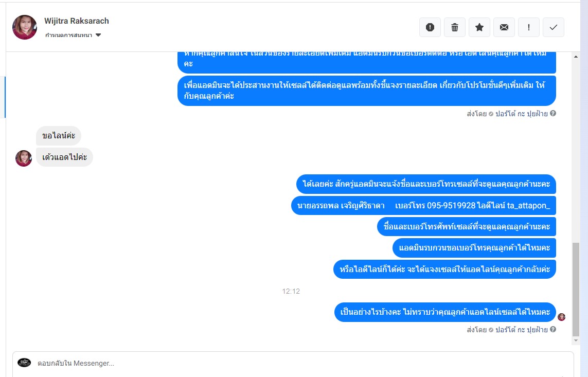Delete conversation with the trash icon
Viewport: 588px width, 377px height.
click(x=454, y=27)
